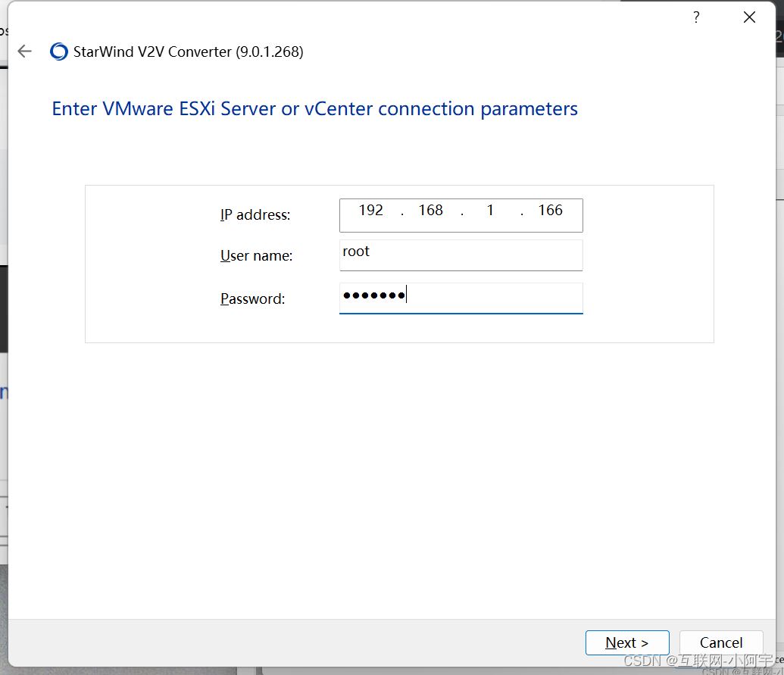Focus the User name field containing root
Screen dimensions: 784x675
click(461, 255)
